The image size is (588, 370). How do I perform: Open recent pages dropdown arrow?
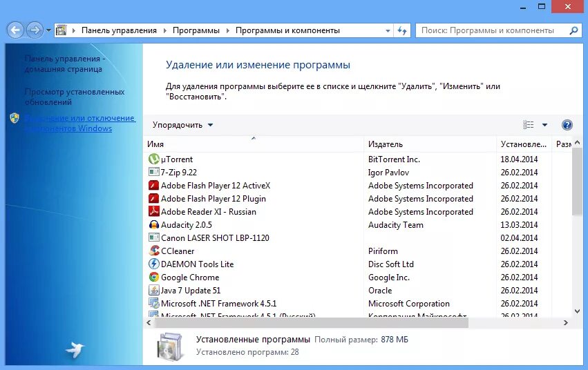(48, 30)
